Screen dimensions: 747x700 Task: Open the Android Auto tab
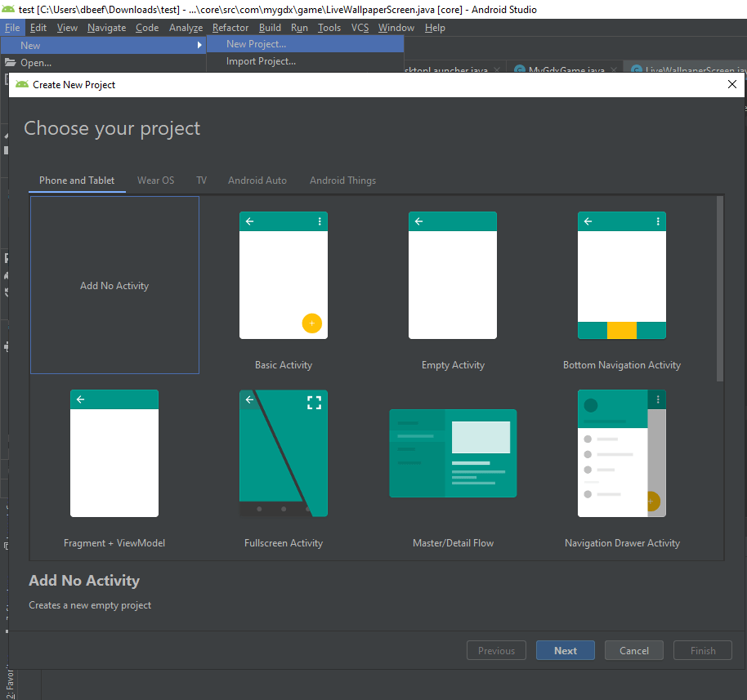[x=257, y=181]
